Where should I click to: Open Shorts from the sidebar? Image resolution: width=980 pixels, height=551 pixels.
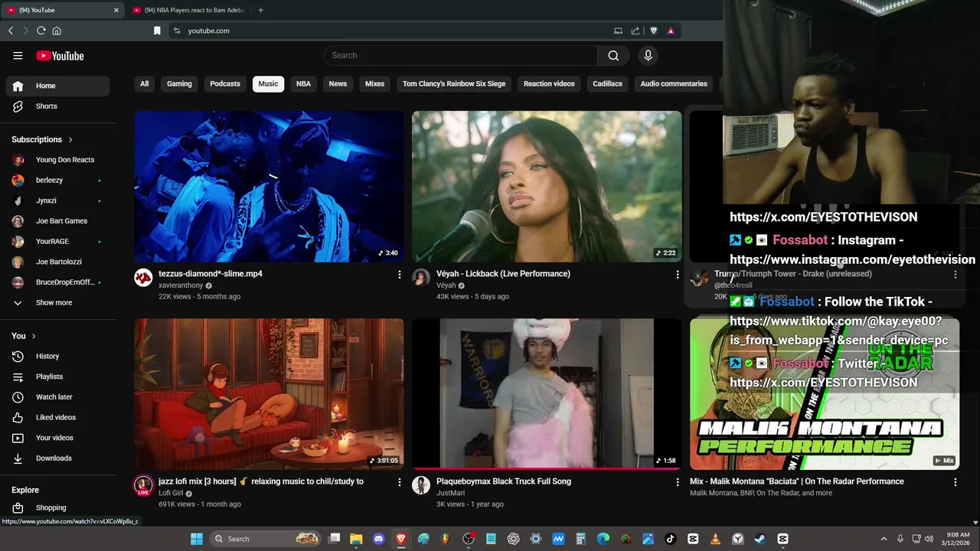coord(57,106)
